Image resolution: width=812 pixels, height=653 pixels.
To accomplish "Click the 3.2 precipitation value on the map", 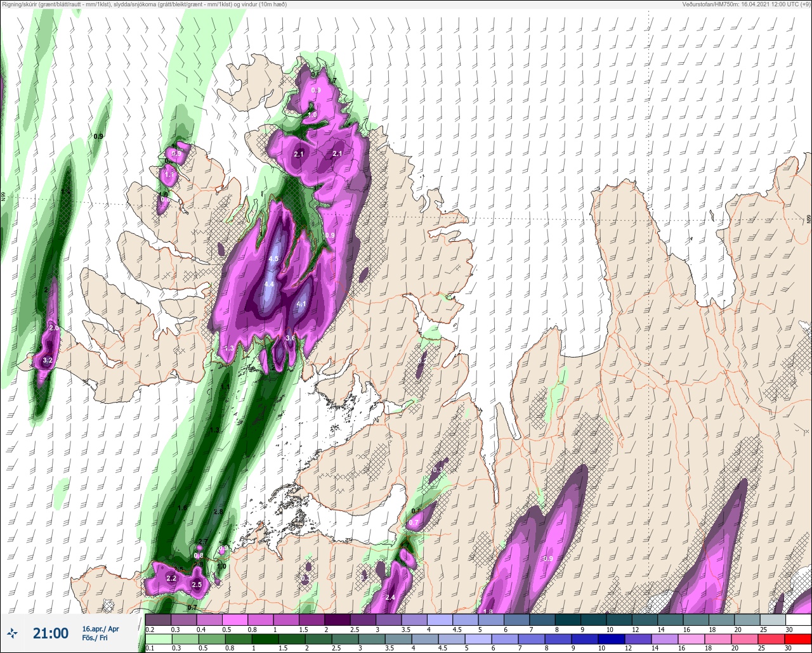I will tap(48, 360).
